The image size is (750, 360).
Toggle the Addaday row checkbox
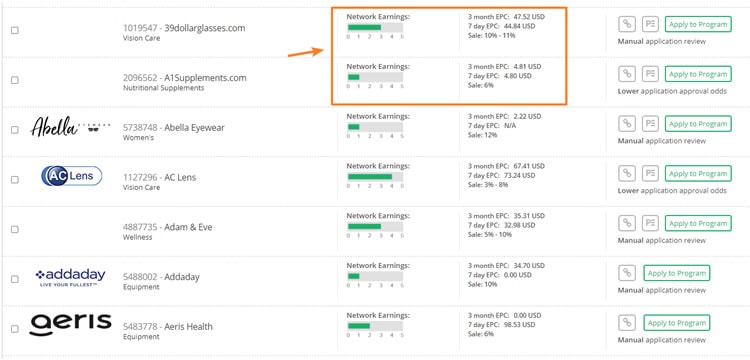(x=15, y=279)
